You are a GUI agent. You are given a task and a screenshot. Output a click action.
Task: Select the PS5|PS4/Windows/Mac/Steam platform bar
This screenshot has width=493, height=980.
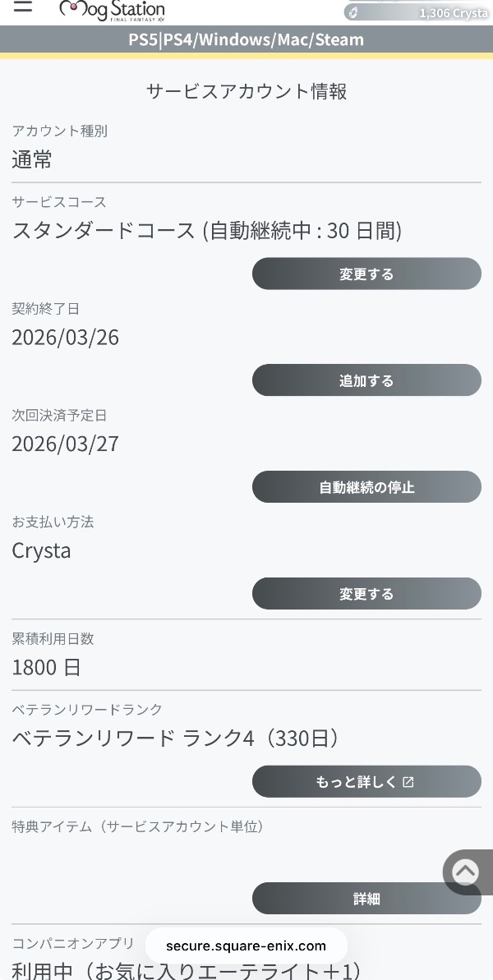coord(246,39)
